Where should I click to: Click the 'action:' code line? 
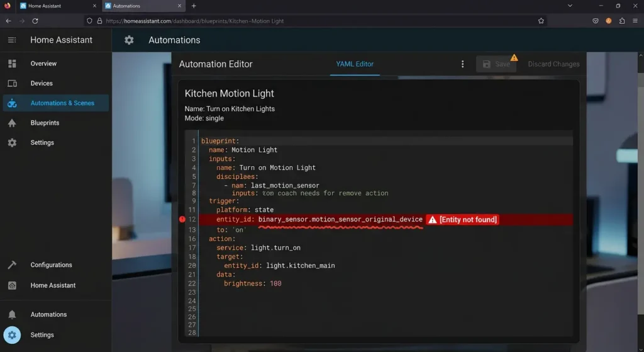(222, 239)
